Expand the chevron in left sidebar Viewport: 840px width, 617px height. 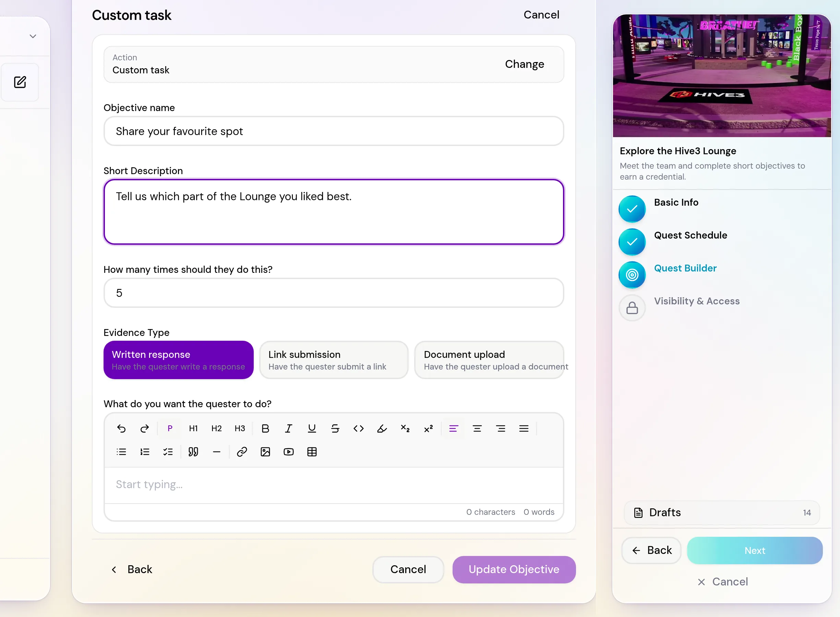coord(33,36)
